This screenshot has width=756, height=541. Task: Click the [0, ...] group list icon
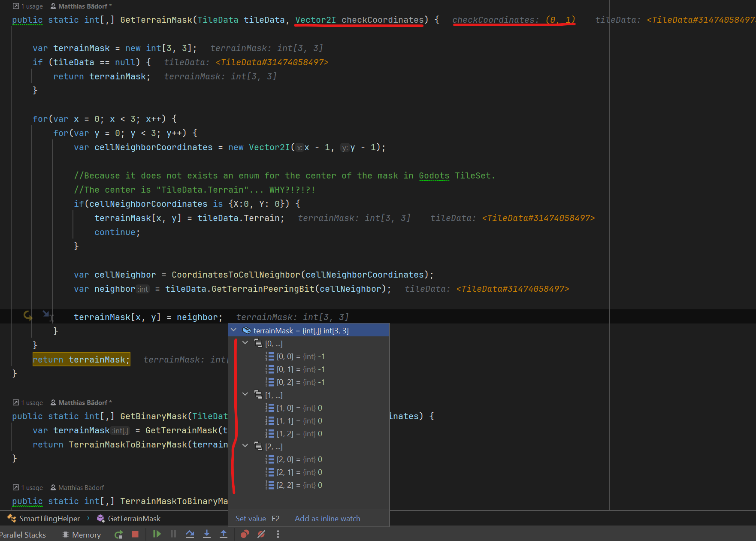coord(258,343)
